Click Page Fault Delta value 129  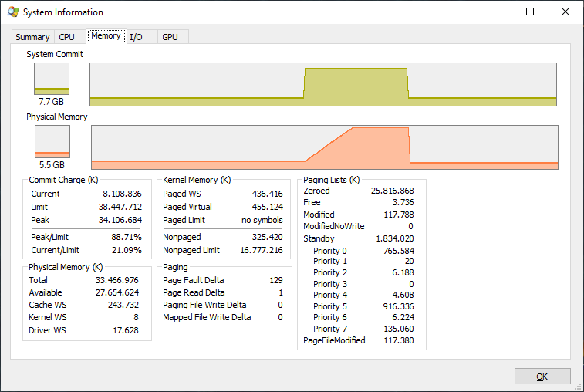coord(276,280)
